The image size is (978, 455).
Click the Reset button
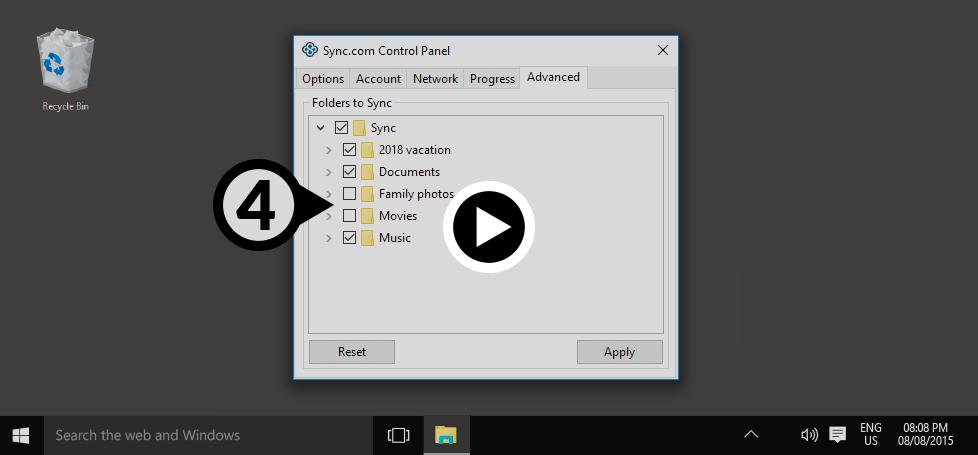(x=352, y=352)
